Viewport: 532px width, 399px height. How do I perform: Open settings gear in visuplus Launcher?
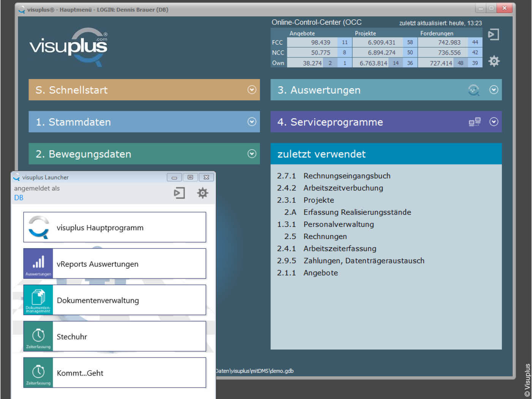202,193
